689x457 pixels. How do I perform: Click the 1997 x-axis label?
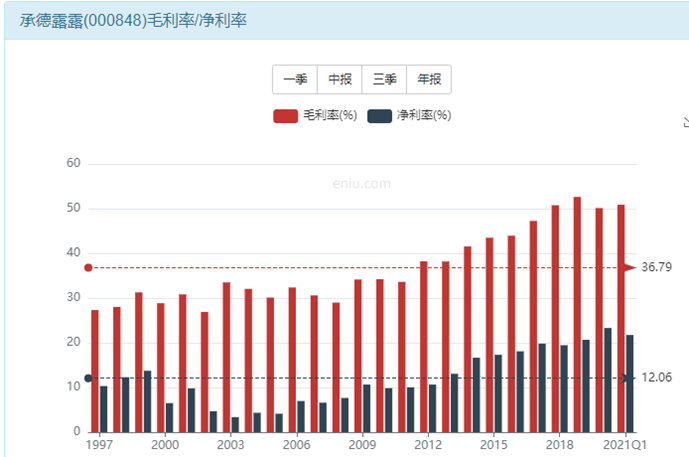click(99, 445)
